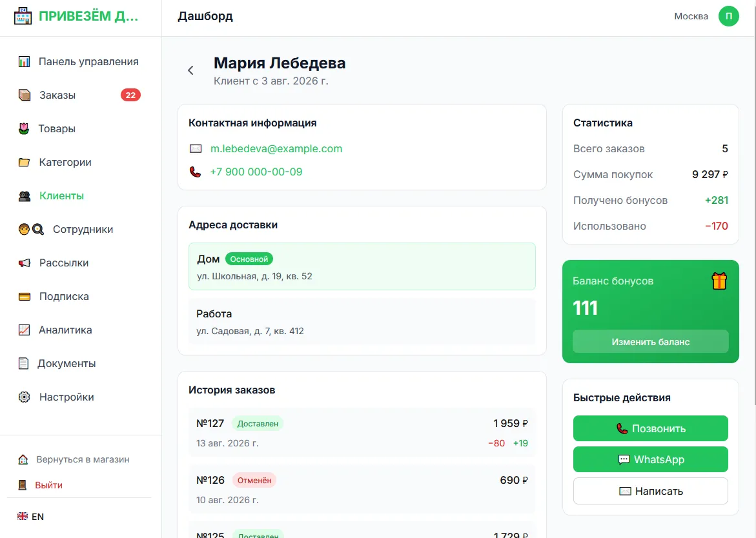Open order №126 in history
Screen dimensions: 756x538
[x=362, y=490]
